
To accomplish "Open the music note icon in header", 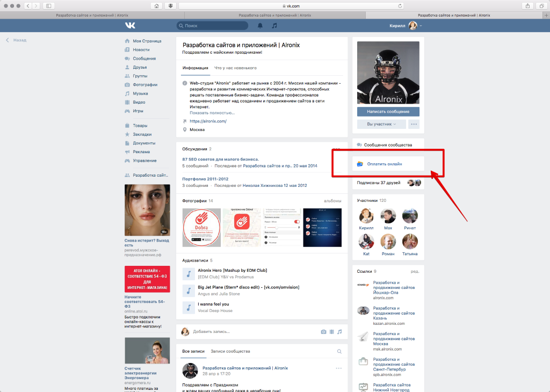I will tap(274, 26).
